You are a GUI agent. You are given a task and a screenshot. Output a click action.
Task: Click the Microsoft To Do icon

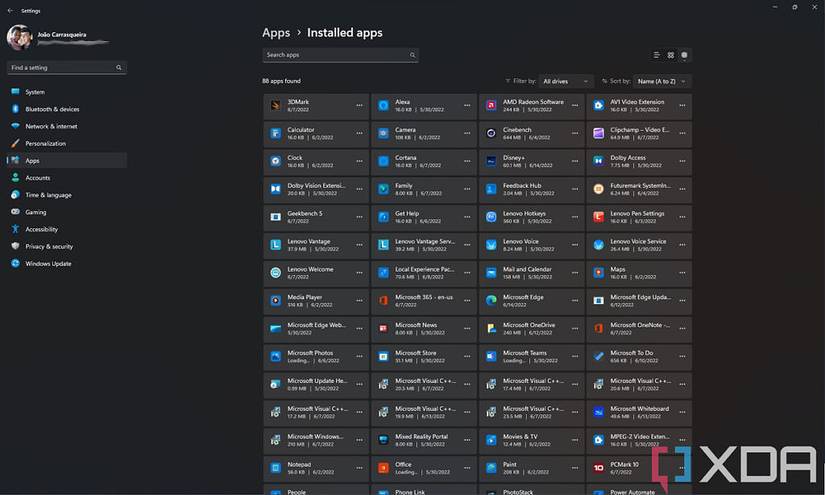click(x=599, y=357)
